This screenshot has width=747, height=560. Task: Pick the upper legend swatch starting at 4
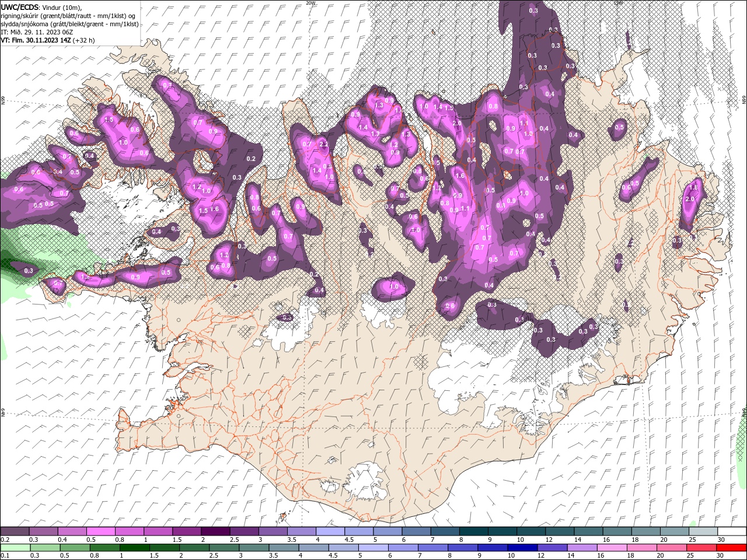coord(329,531)
